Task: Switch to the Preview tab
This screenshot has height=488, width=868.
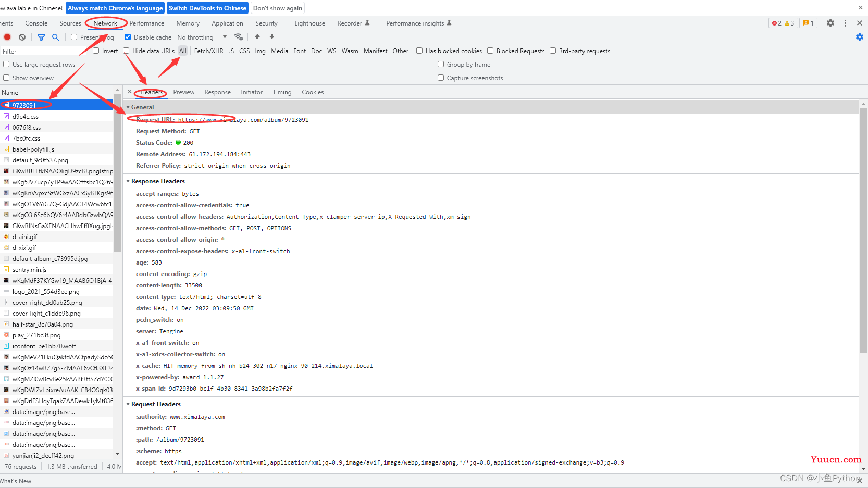Action: click(x=184, y=92)
